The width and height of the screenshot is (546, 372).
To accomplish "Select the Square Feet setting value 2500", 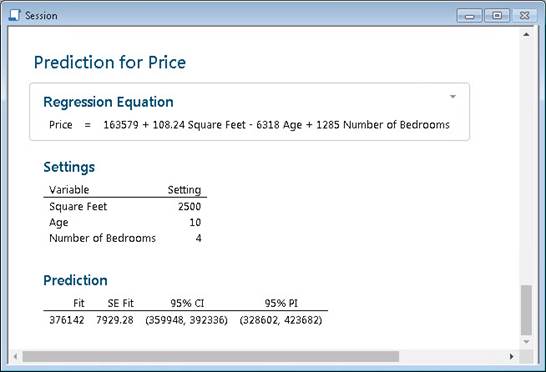I will [189, 207].
